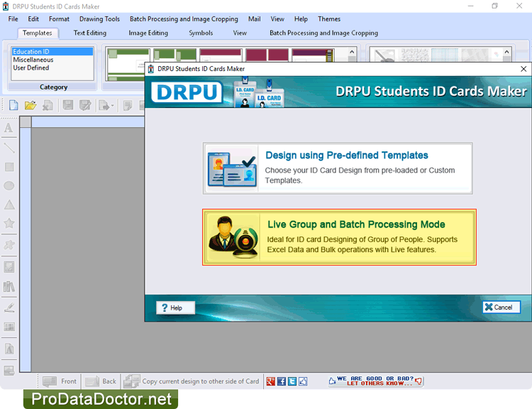
Task: Choose Design using Pre-defined Templates option
Action: pos(338,168)
